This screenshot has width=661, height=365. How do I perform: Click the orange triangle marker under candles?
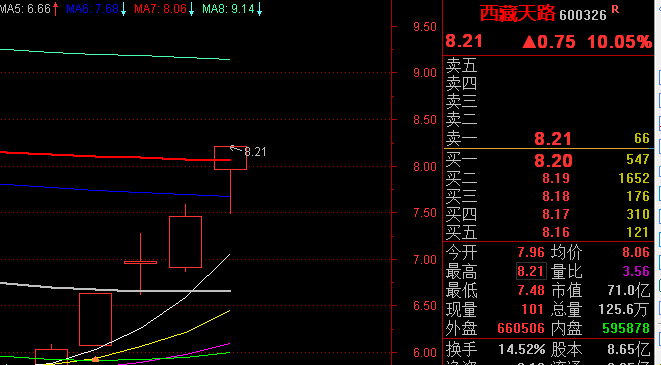[x=95, y=359]
